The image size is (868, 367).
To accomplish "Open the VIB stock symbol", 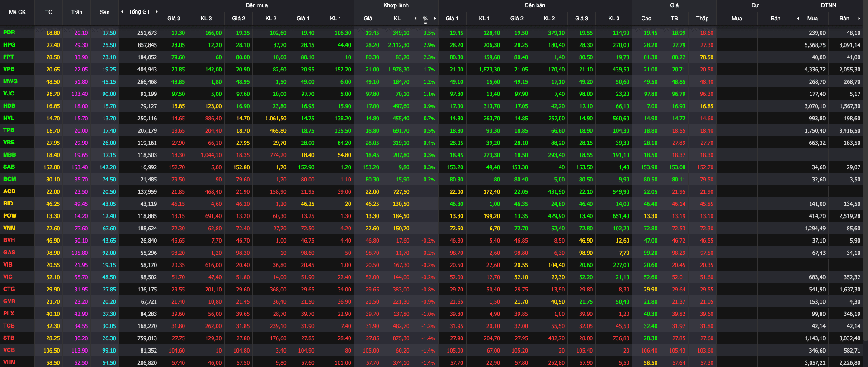I will 8,265.
